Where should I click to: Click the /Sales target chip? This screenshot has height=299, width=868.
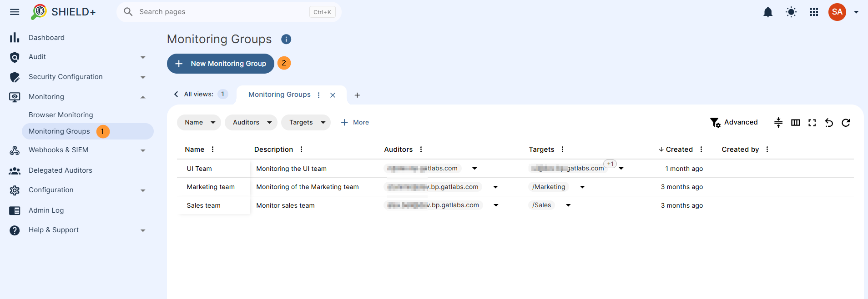pos(541,205)
